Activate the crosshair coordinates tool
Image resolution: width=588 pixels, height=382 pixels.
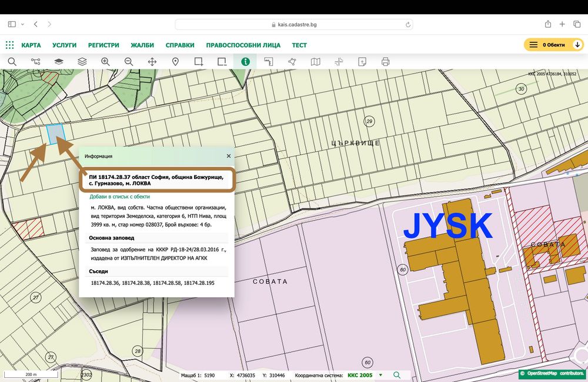[x=339, y=62]
